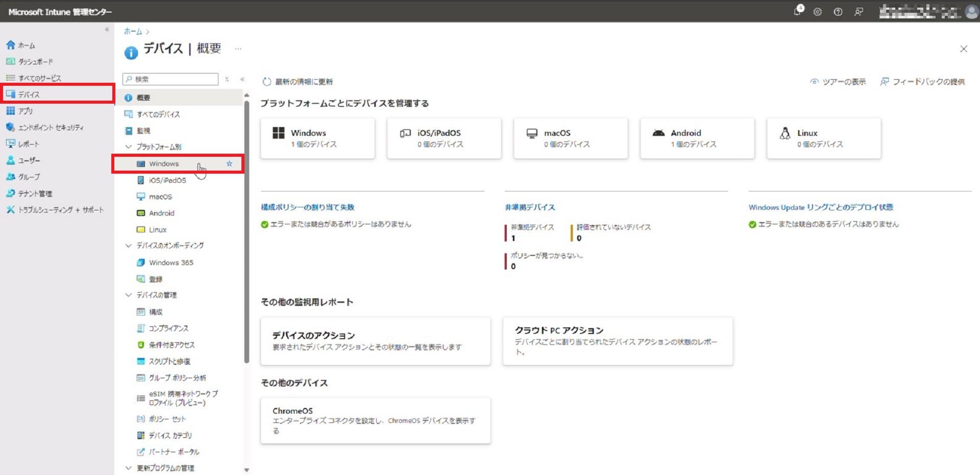This screenshot has height=475, width=980.
Task: Click the ホーム breadcrumb link
Action: (133, 32)
